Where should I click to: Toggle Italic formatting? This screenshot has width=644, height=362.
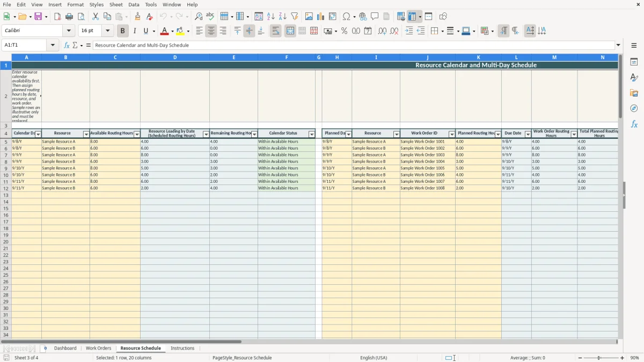134,31
